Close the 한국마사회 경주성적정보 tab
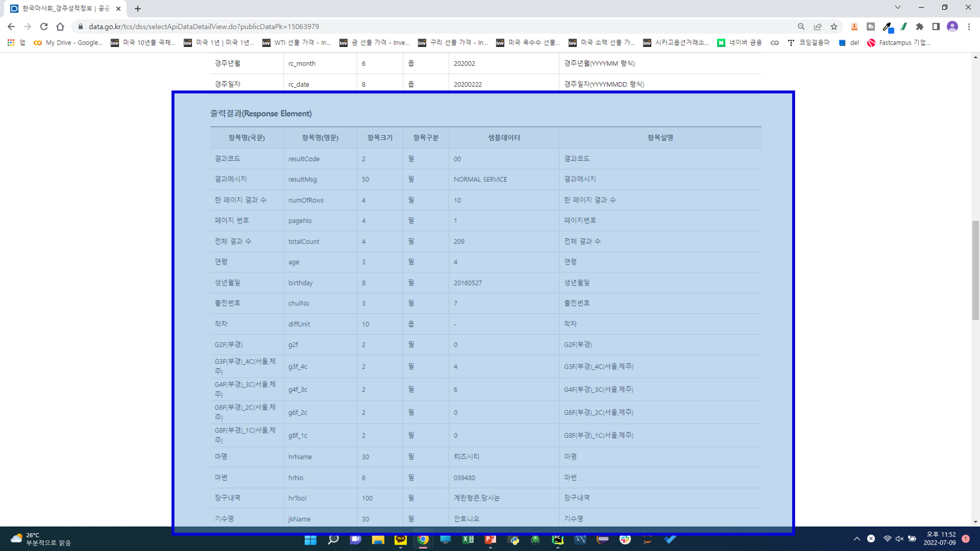The height and width of the screenshot is (551, 980). tap(118, 9)
